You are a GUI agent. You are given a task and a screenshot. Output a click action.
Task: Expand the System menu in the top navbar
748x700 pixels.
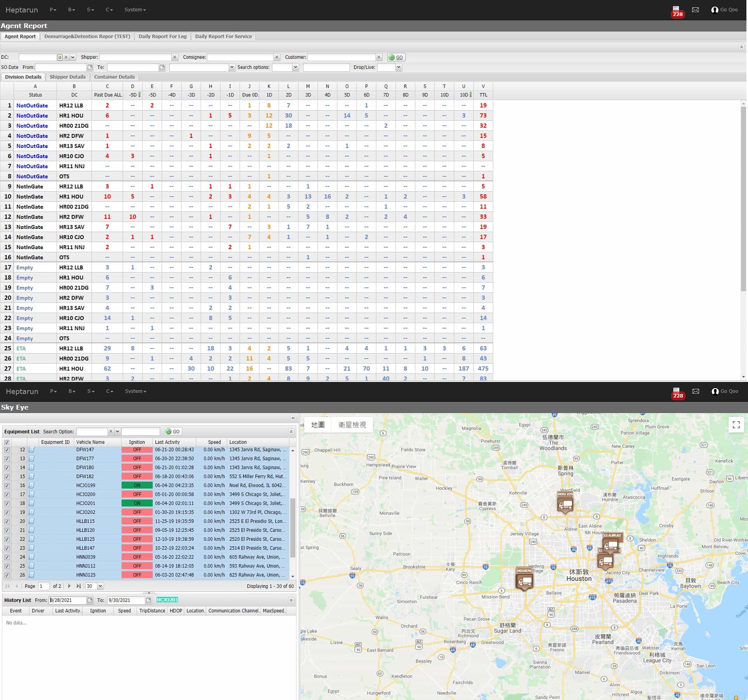[135, 10]
